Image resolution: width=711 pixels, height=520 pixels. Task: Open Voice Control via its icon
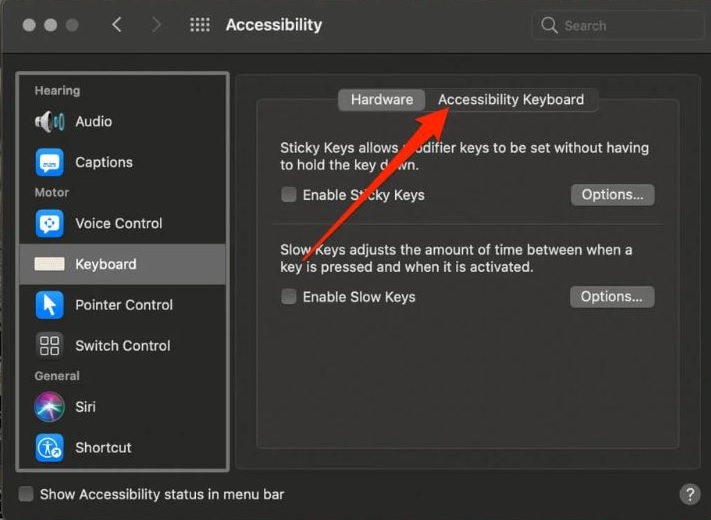50,223
